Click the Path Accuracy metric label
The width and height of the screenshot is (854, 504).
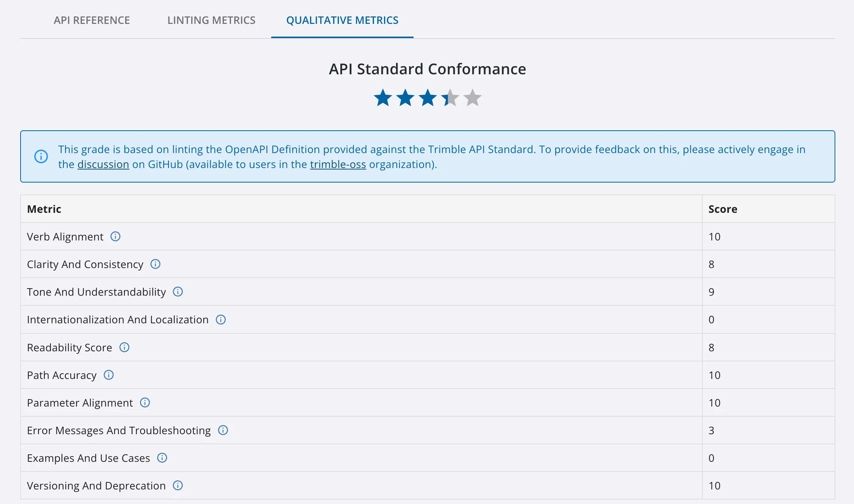coord(62,375)
